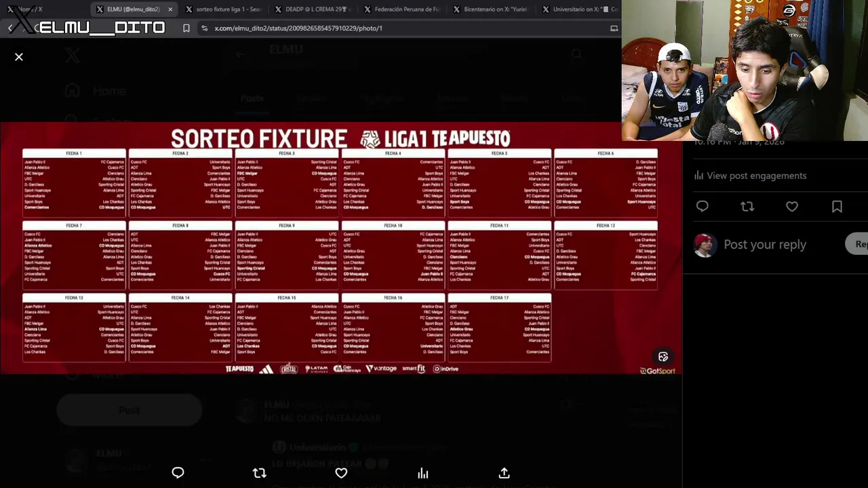Like the post using the heart below the photo

coord(341,473)
